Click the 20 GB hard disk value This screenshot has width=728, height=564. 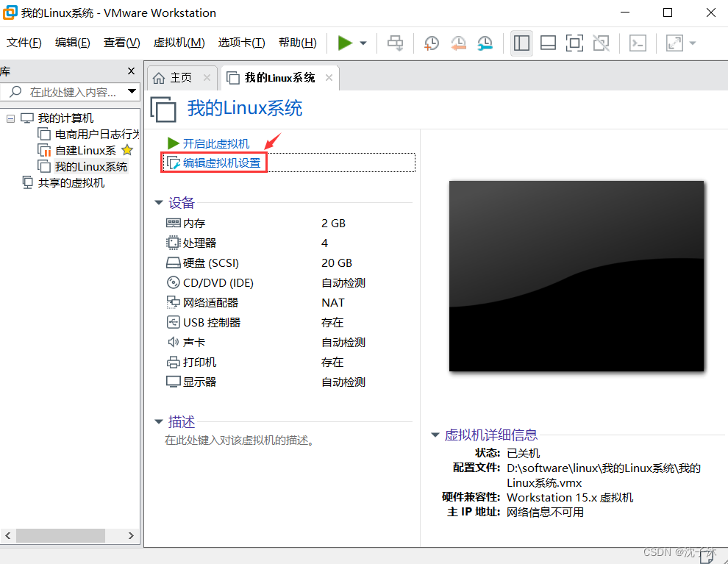tap(337, 263)
